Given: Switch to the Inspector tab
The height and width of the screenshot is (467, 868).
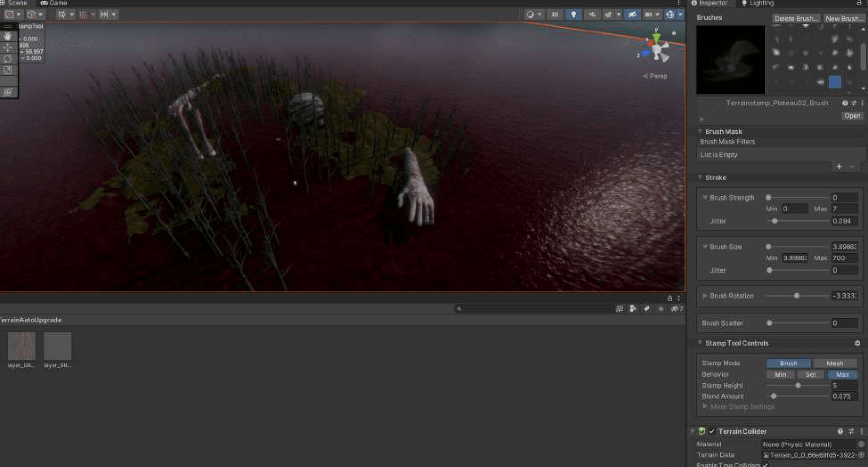Looking at the screenshot, I should tap(709, 3).
